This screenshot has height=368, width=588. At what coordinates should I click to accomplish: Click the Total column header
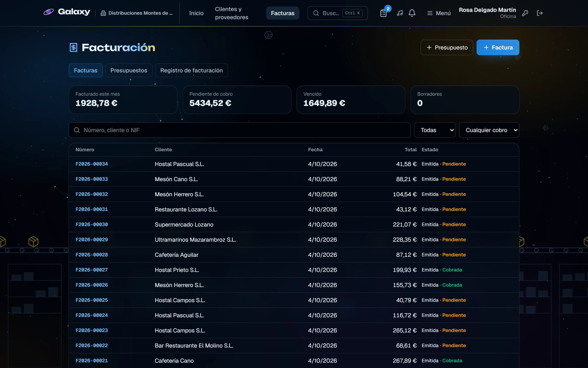click(410, 150)
